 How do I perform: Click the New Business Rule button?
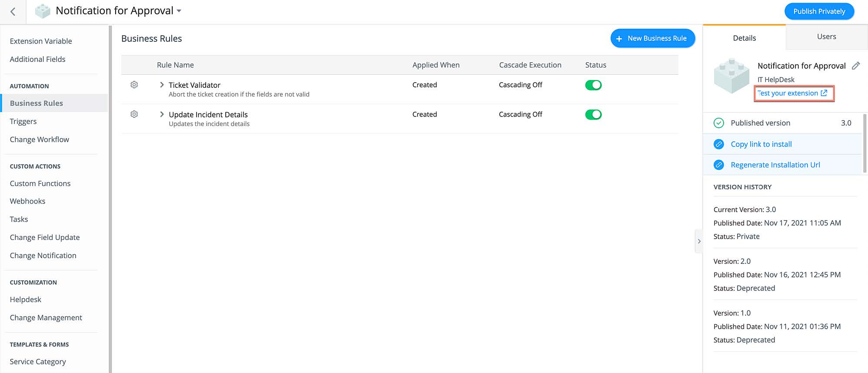[x=652, y=38]
